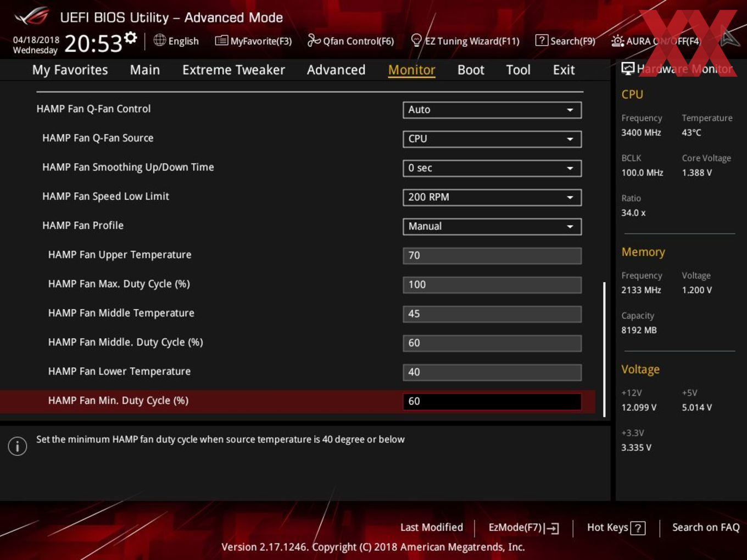Click the Hardware Monitor screen icon
The width and height of the screenshot is (747, 560).
point(628,68)
